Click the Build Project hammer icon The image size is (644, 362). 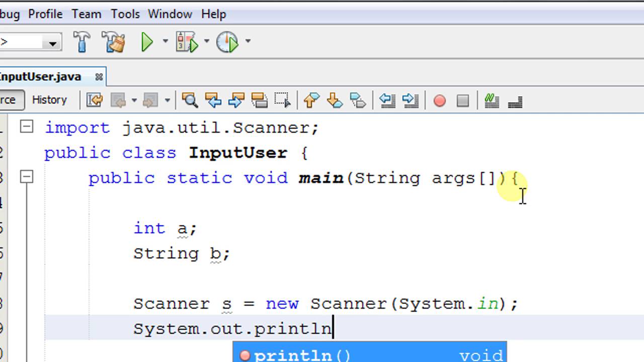pos(82,42)
